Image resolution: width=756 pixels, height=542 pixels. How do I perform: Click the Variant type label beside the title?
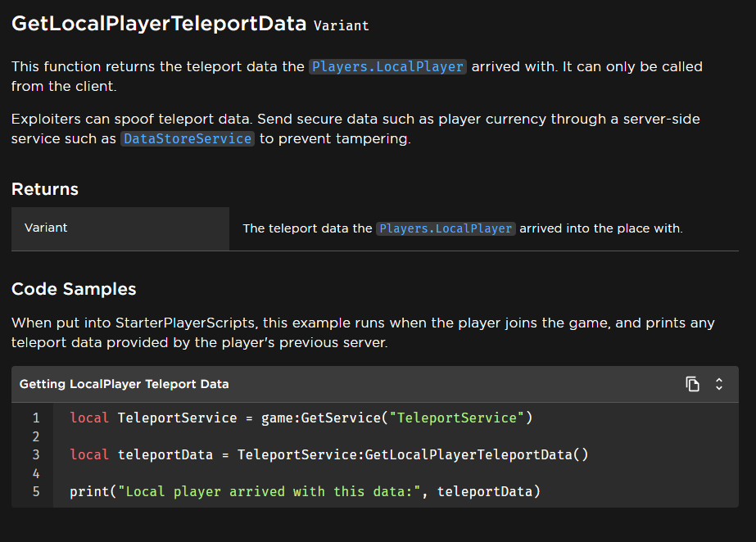[342, 25]
